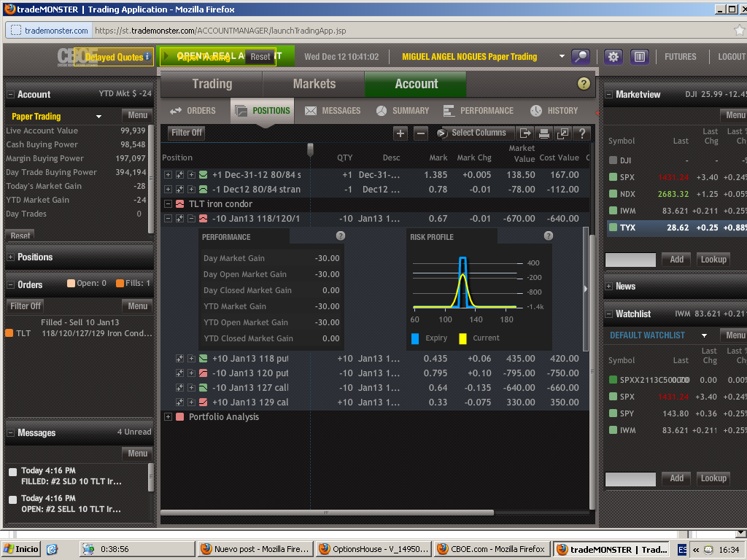Click the LOGOUT link
Viewport: 747px width, 560px height.
click(x=731, y=57)
